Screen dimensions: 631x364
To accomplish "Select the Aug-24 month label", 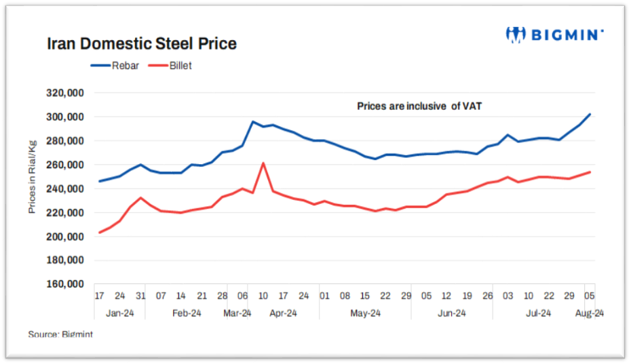I will 589,312.
